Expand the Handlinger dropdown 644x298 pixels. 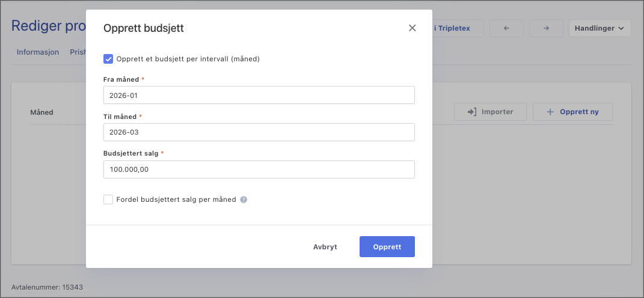pos(600,28)
